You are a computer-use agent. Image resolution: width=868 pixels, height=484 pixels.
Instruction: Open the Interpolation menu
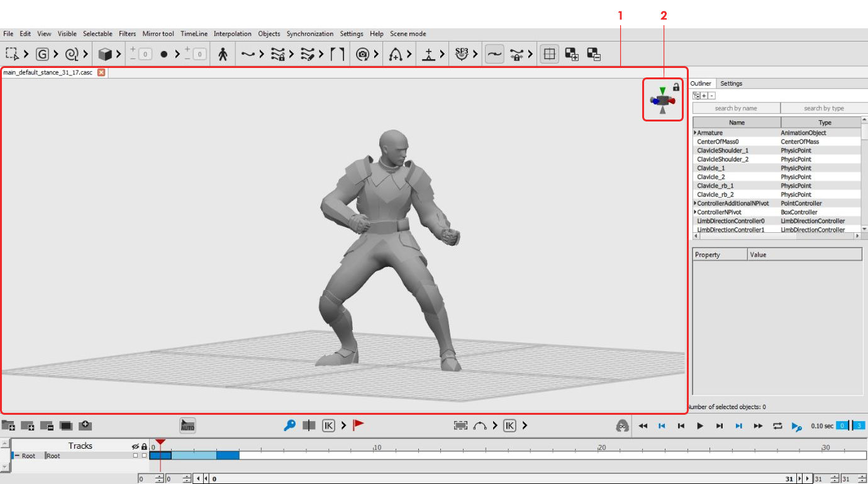232,34
